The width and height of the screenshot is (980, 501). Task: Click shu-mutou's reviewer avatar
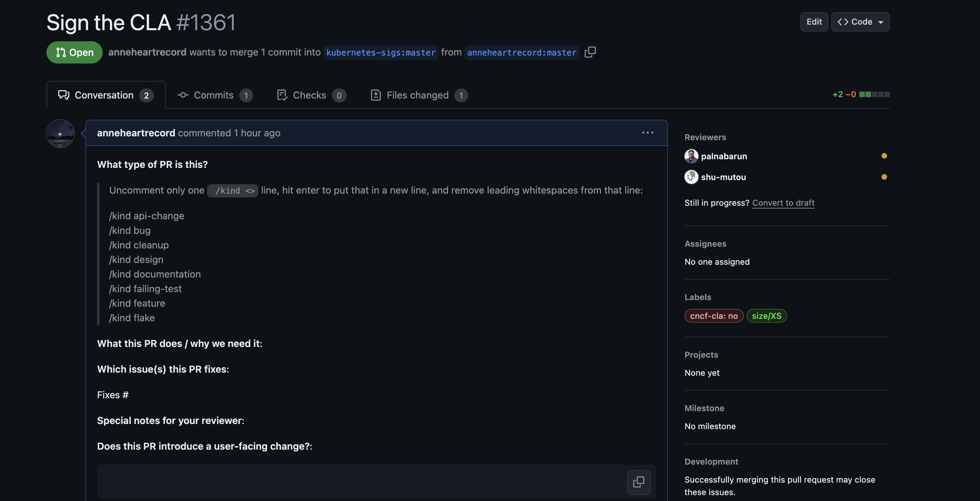691,177
